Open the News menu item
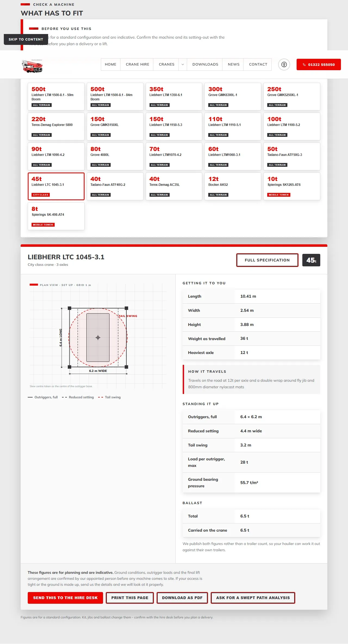The width and height of the screenshot is (348, 644). click(234, 64)
